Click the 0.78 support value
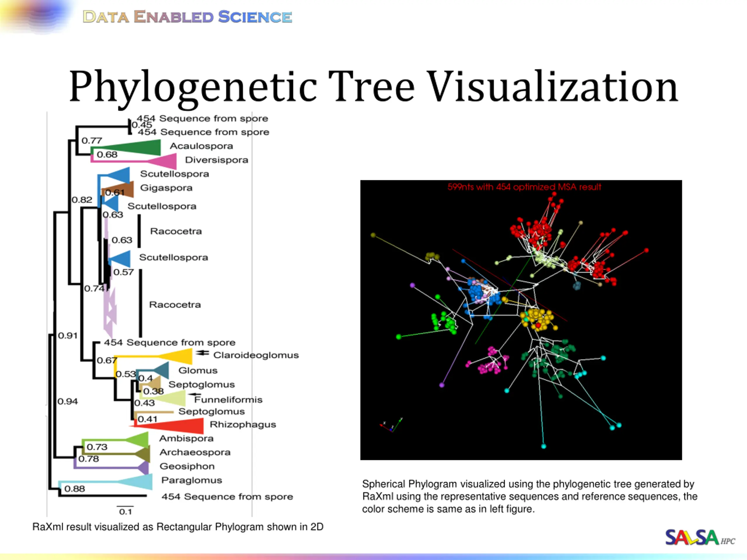The height and width of the screenshot is (560, 747). [x=88, y=459]
